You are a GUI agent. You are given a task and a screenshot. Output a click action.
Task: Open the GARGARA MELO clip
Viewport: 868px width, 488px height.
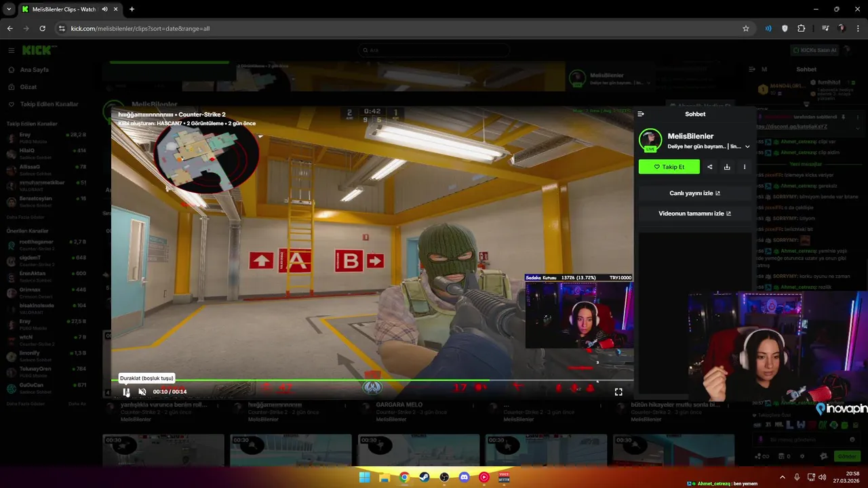399,405
